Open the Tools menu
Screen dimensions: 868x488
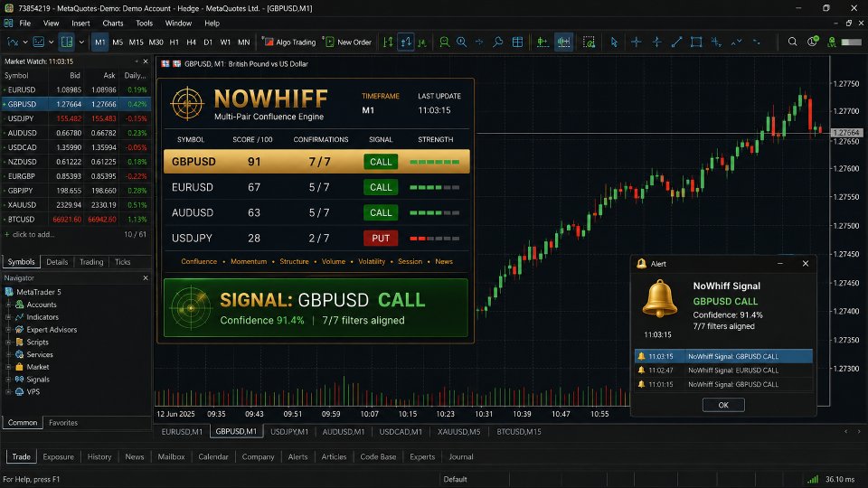click(144, 23)
